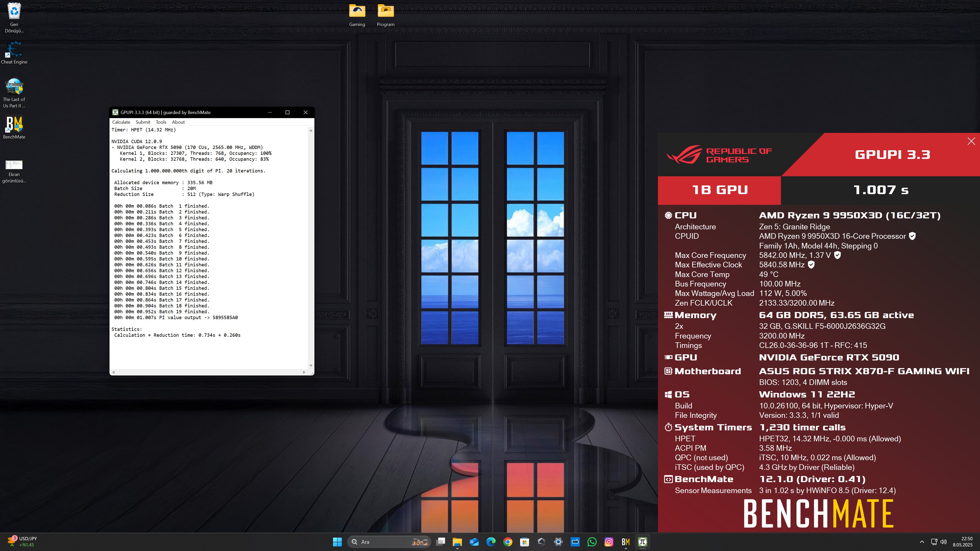Maximize the GPUPI window
This screenshot has width=980, height=551.
[288, 112]
